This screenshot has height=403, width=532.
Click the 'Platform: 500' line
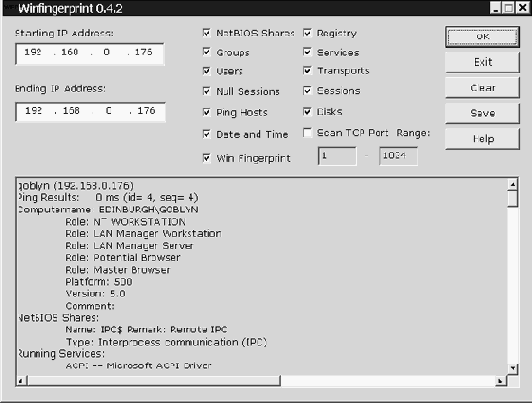99,282
